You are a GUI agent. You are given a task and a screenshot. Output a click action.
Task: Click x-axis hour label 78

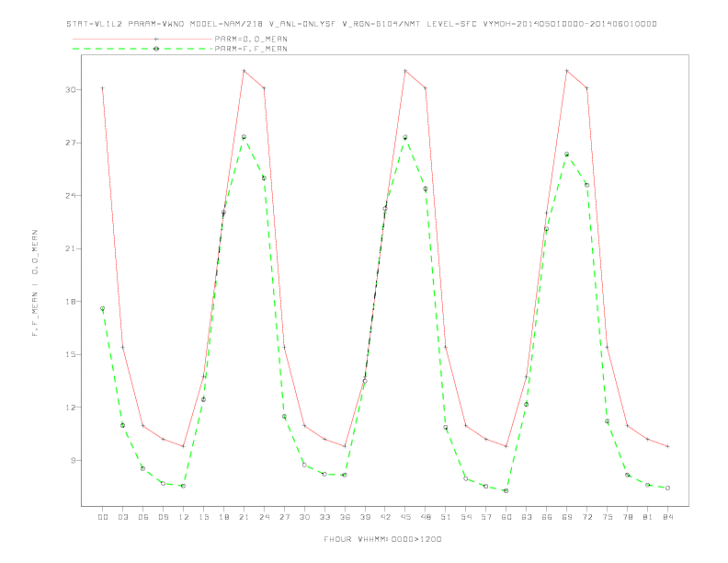click(627, 517)
